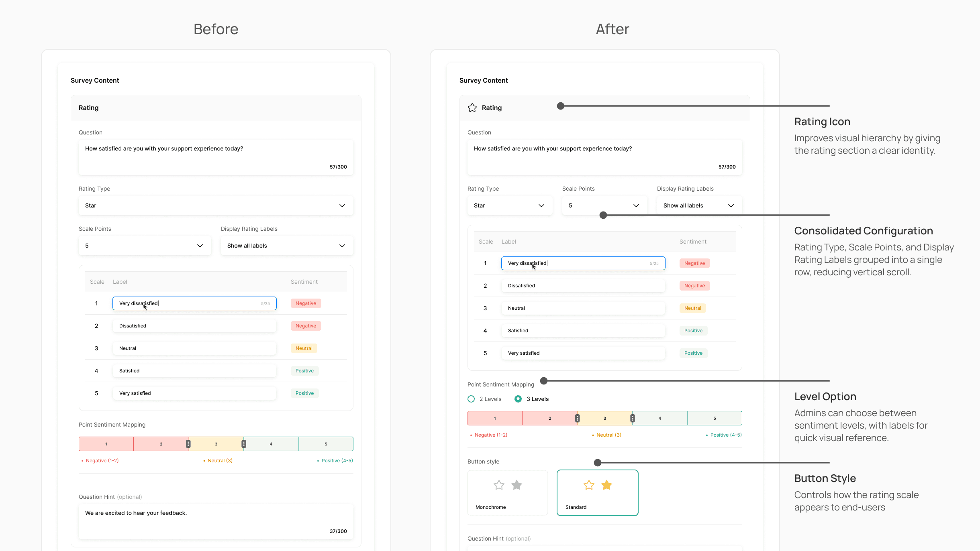Click sentiment bar segment 1 in Before panel
980x551 pixels.
[106, 444]
